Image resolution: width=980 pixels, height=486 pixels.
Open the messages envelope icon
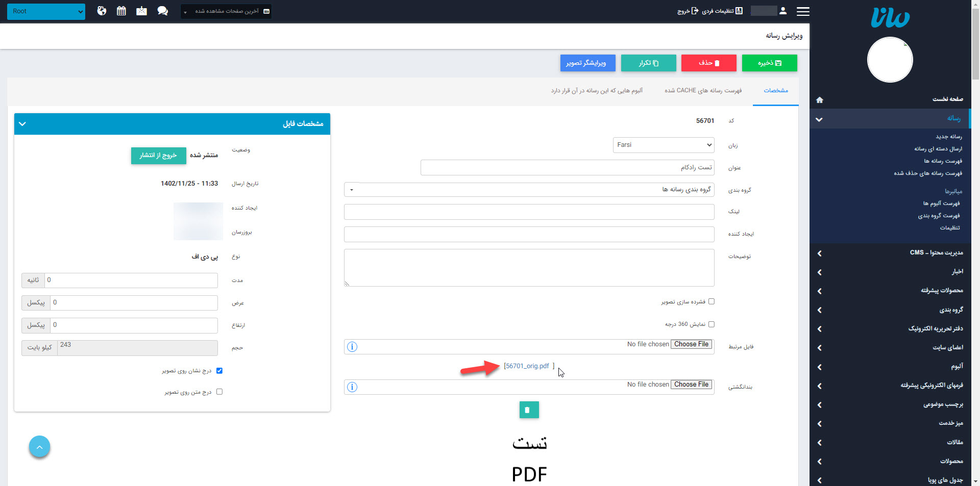click(x=142, y=11)
